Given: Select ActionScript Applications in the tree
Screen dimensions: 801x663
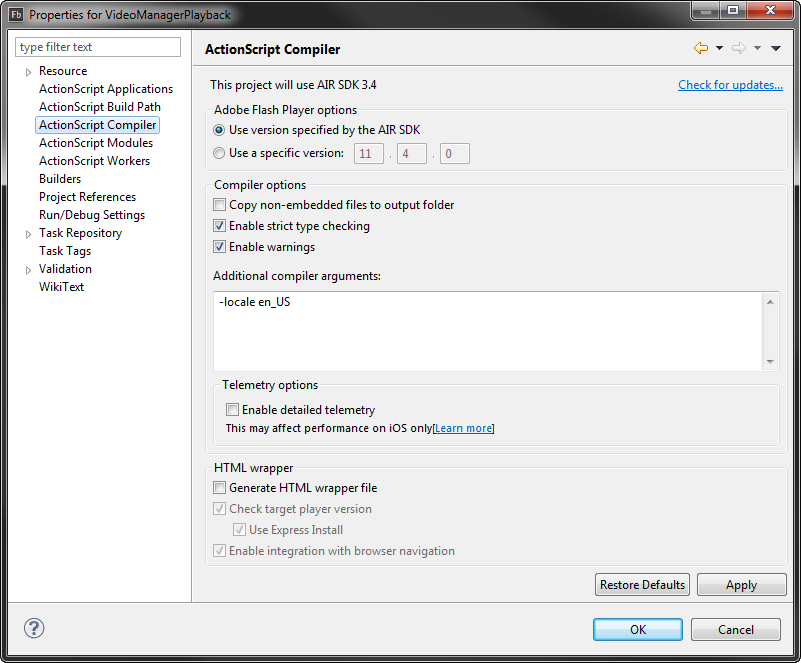Looking at the screenshot, I should (106, 89).
